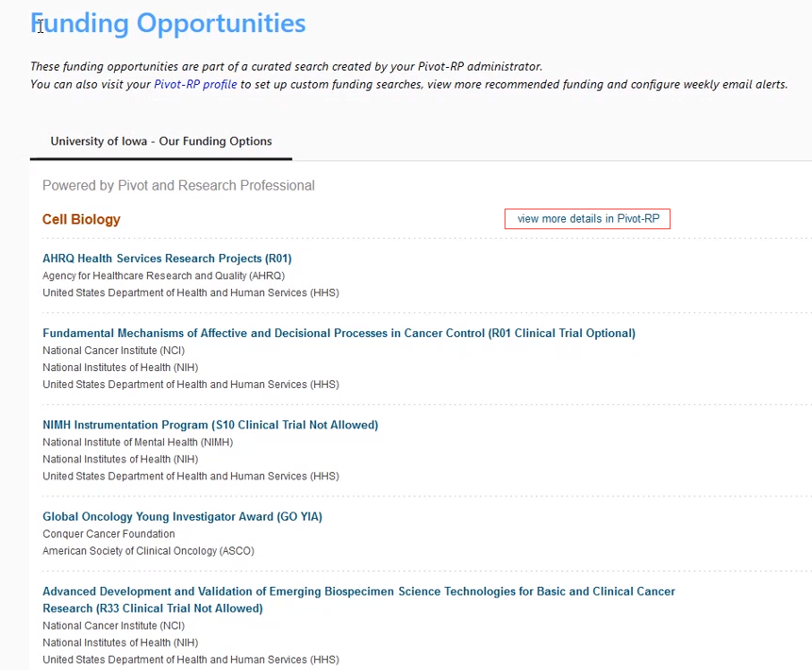Click the Funding Opportunities page heading
The height and width of the screenshot is (670, 812).
pyautogui.click(x=168, y=24)
